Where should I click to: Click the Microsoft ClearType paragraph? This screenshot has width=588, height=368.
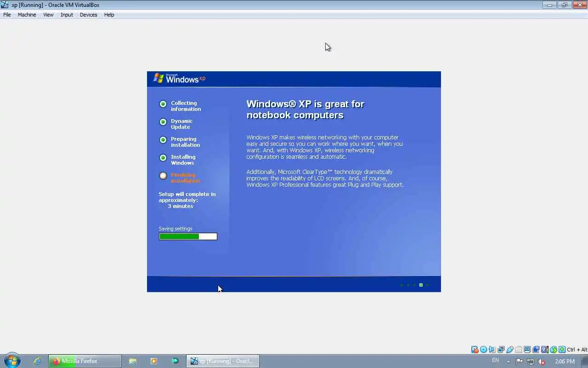pos(325,178)
